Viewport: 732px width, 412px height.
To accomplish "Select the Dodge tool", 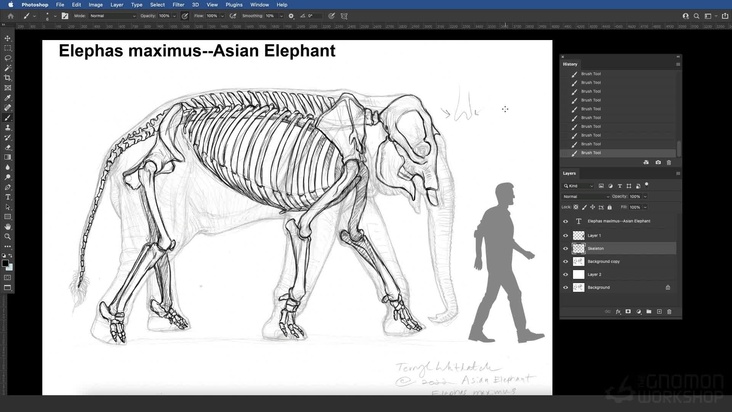I will pos(7,177).
